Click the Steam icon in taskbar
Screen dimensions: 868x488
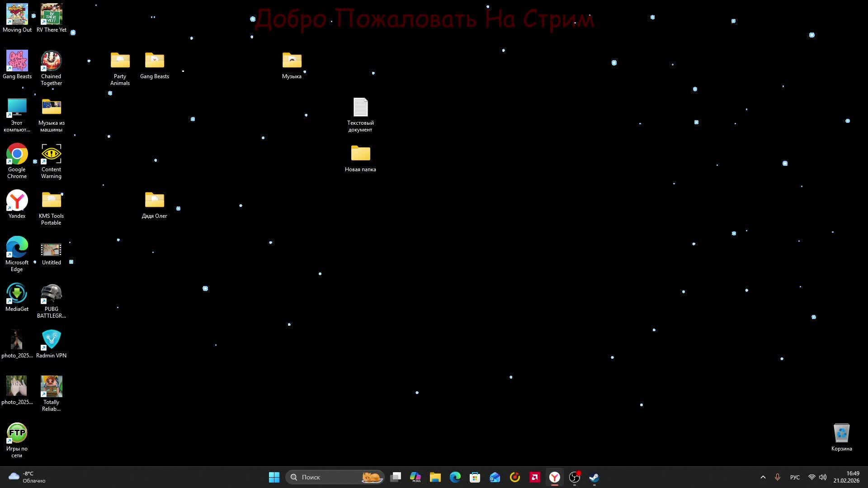pos(594,477)
